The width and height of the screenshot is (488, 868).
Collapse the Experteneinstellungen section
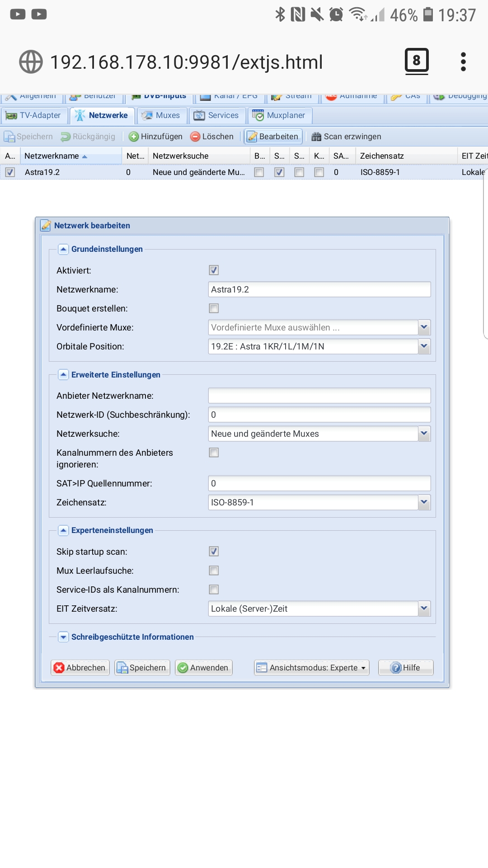point(64,530)
